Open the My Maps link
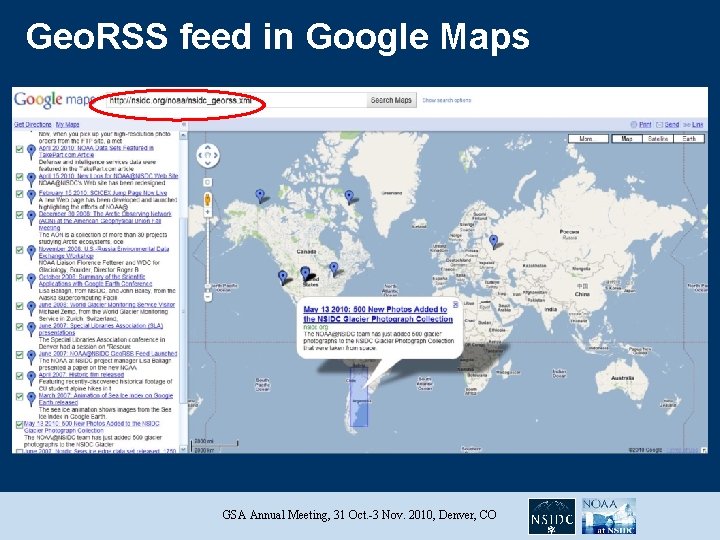This screenshot has width=720, height=540. click(68, 124)
